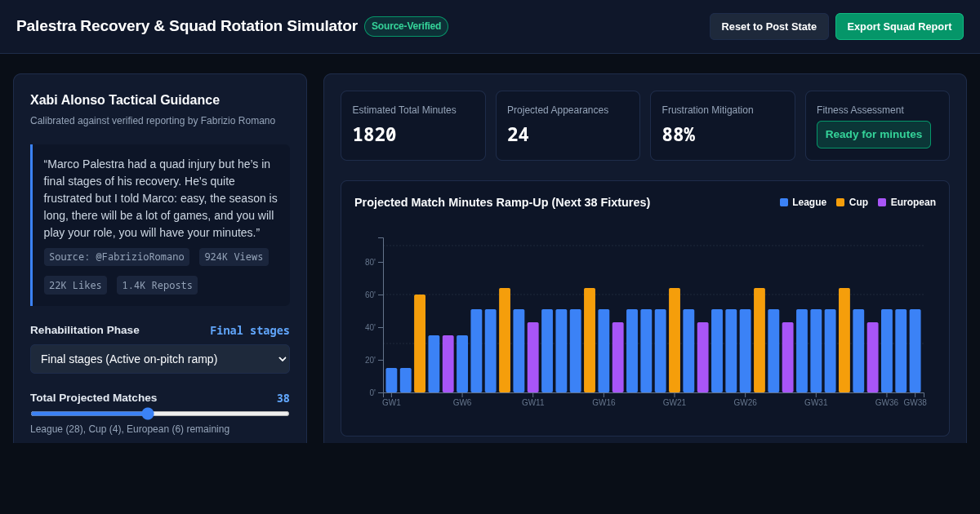The width and height of the screenshot is (980, 514).
Task: Click the Source-Verified badge
Action: (x=406, y=26)
